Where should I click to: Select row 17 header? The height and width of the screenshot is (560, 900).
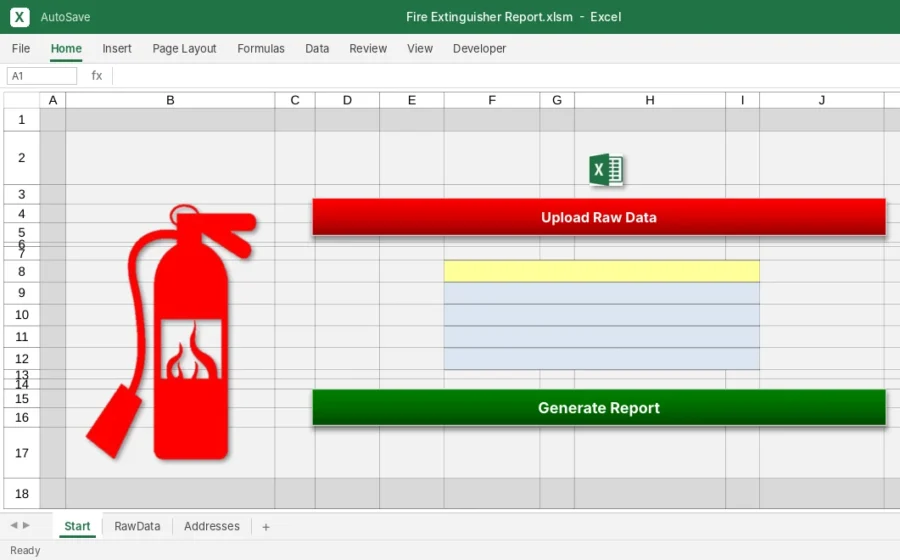[22, 453]
